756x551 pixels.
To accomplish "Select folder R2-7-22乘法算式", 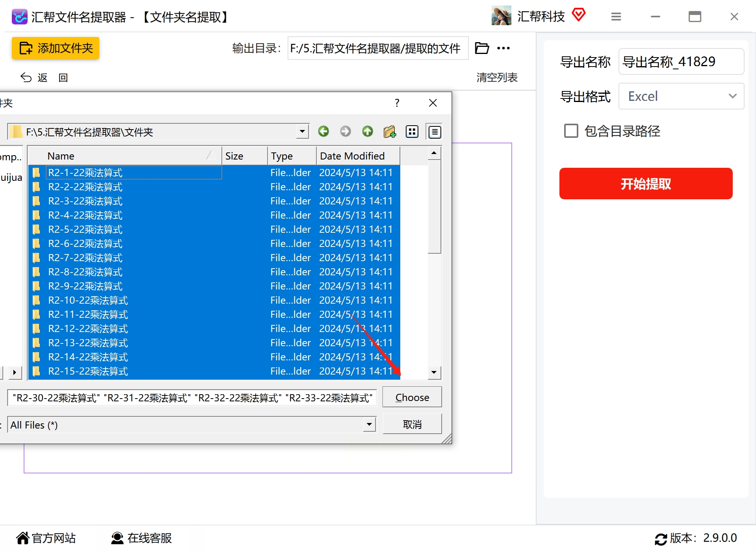I will (x=214, y=258).
